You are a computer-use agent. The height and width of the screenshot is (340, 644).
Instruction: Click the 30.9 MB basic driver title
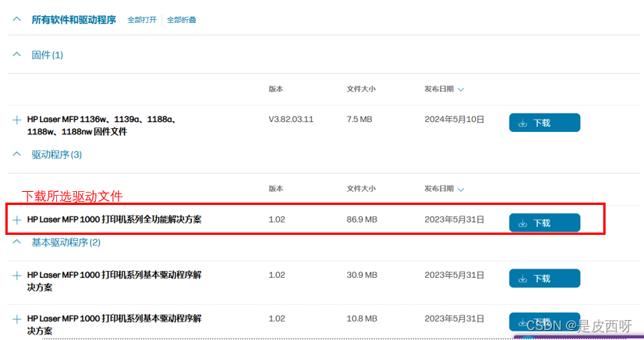[x=115, y=281]
